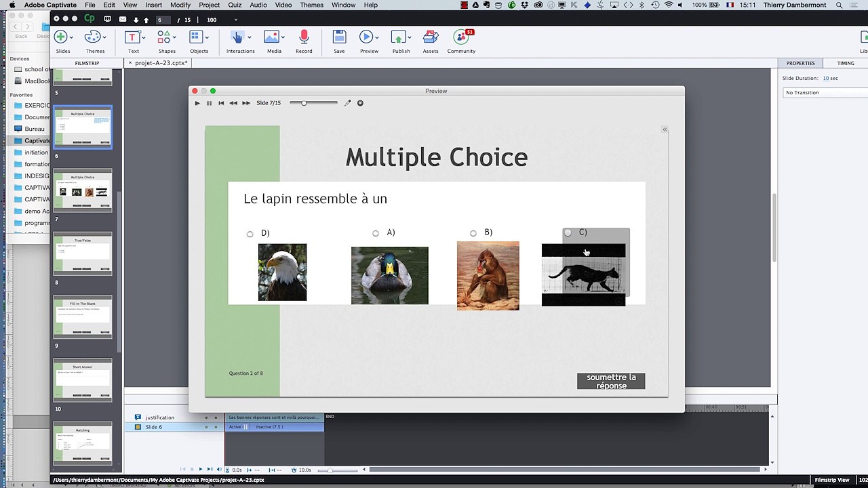Image resolution: width=868 pixels, height=488 pixels.
Task: Click the Slide 6 icon in timeline
Action: pyautogui.click(x=138, y=427)
